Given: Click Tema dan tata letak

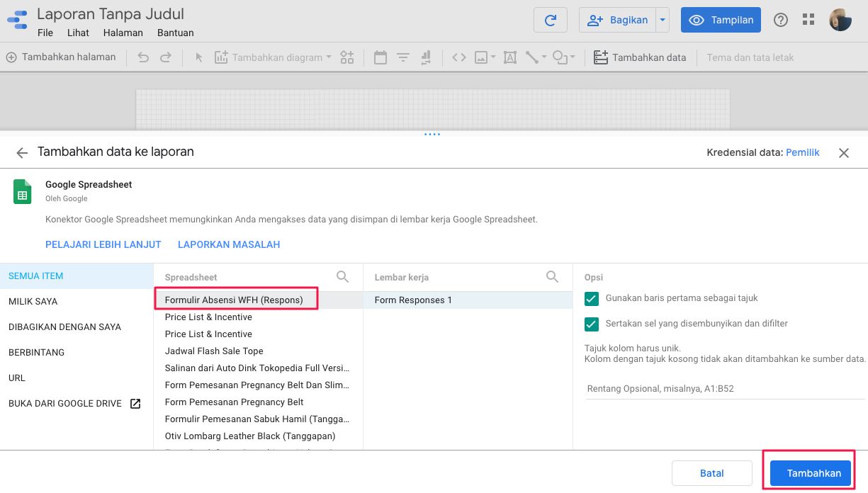Looking at the screenshot, I should 750,57.
